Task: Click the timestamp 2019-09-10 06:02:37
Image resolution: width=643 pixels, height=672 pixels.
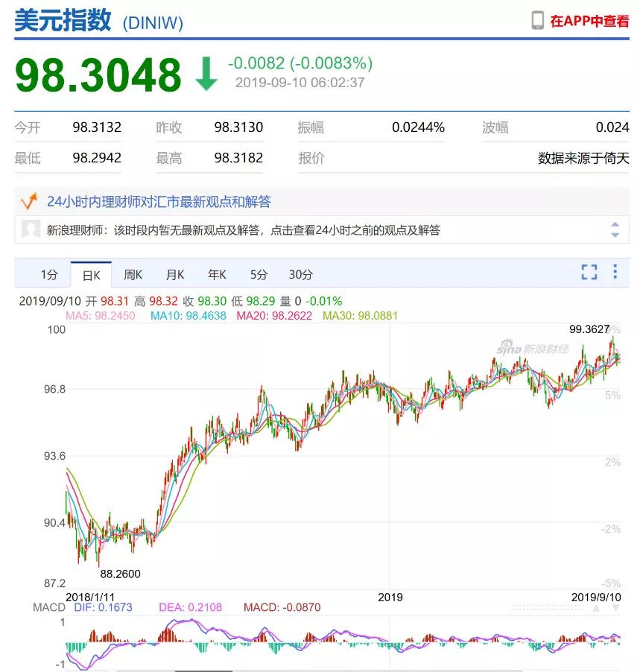Action: click(x=300, y=82)
